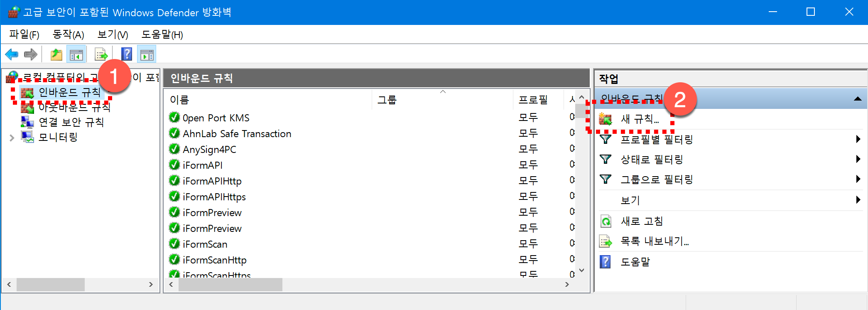Click the Forward arrow toolbar icon
868x310 pixels.
tap(31, 54)
